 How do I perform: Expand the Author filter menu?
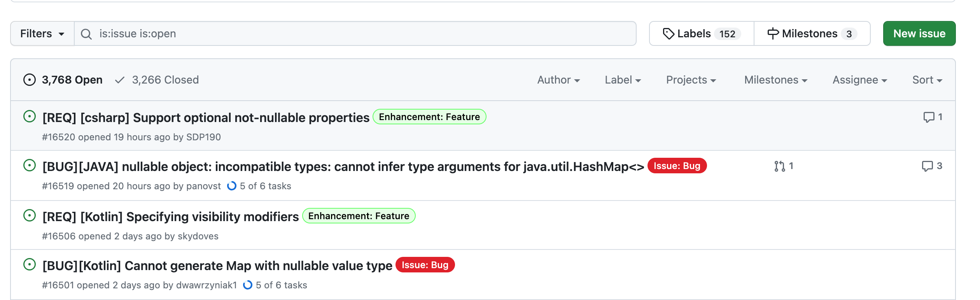558,80
